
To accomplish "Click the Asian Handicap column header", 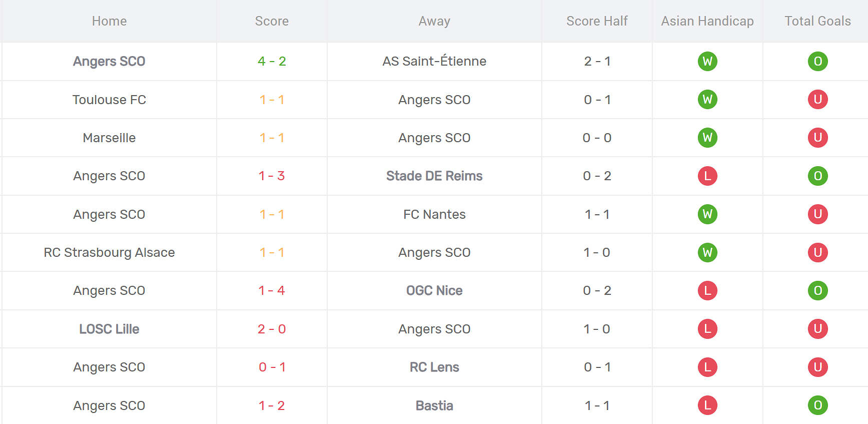I will 707,21.
